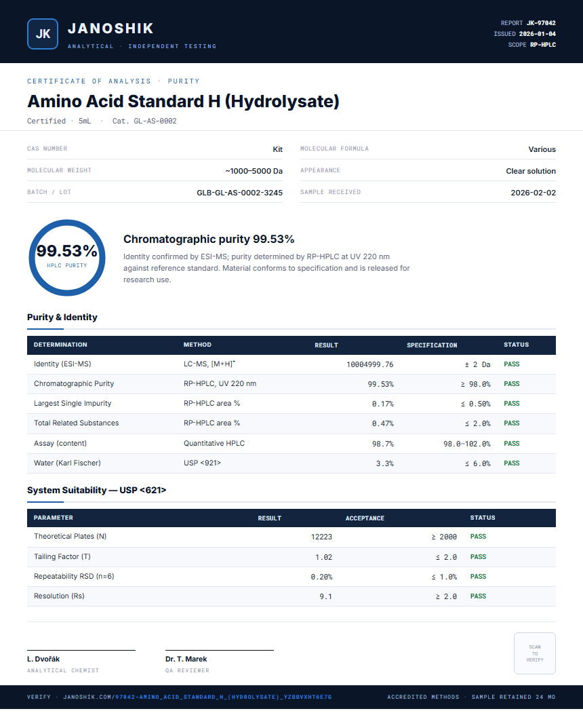Click result value 10004999.76
583x728 pixels.
point(369,364)
